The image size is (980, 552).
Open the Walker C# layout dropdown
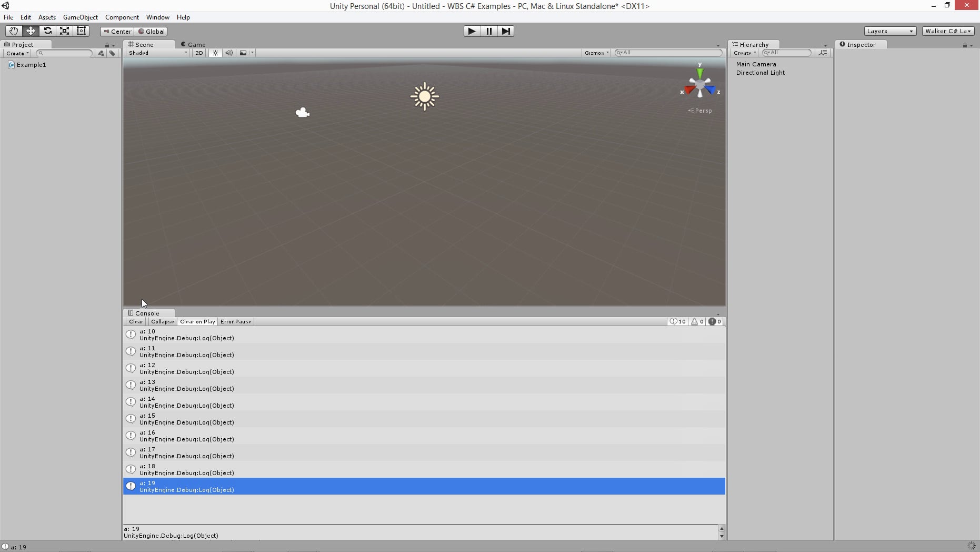pos(947,31)
